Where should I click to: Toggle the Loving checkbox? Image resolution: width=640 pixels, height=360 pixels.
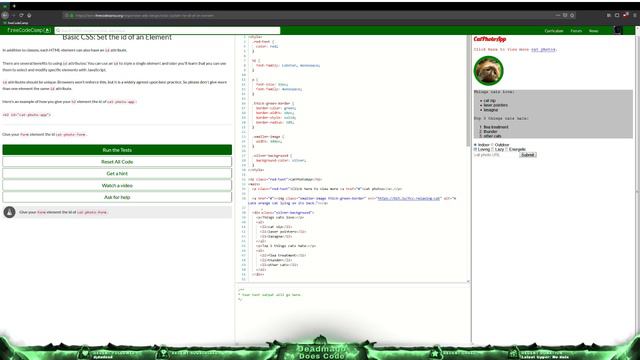(x=475, y=149)
